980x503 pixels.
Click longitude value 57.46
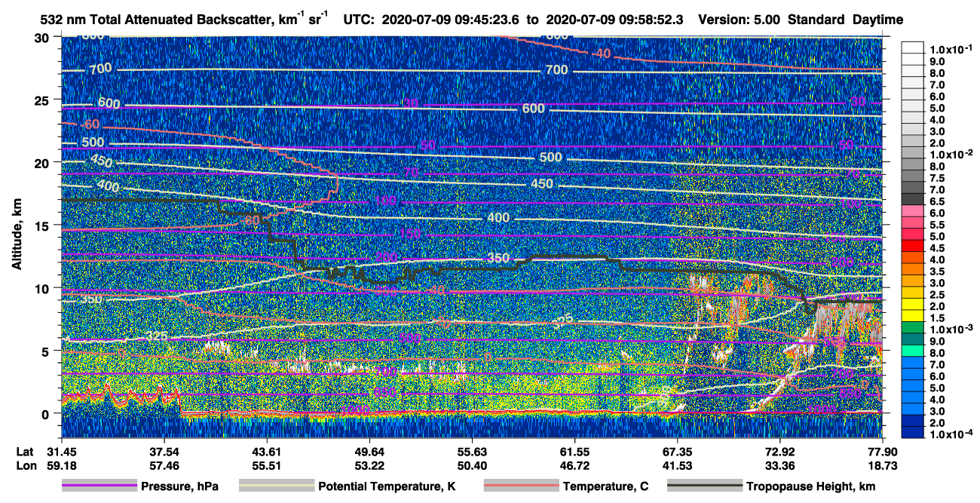(164, 466)
